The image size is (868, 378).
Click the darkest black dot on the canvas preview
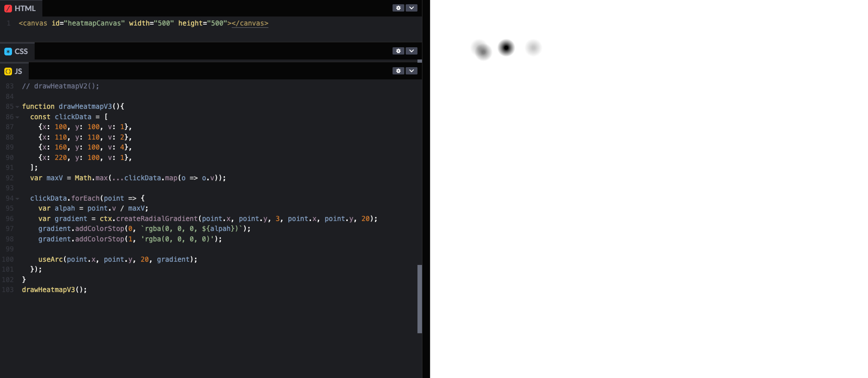click(x=506, y=47)
